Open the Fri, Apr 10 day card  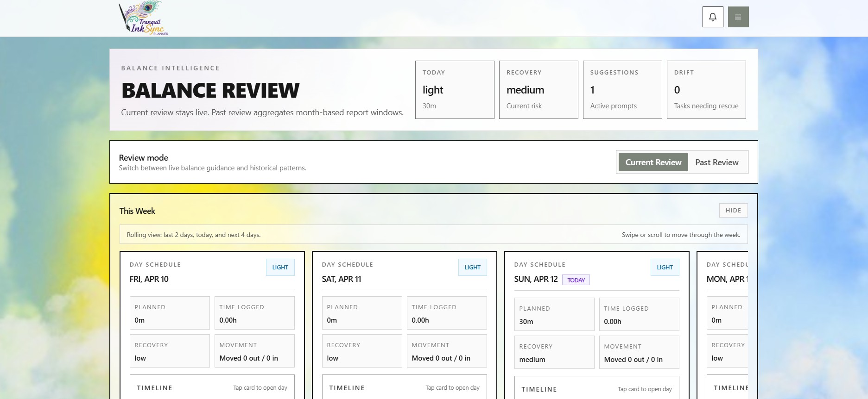click(212, 325)
